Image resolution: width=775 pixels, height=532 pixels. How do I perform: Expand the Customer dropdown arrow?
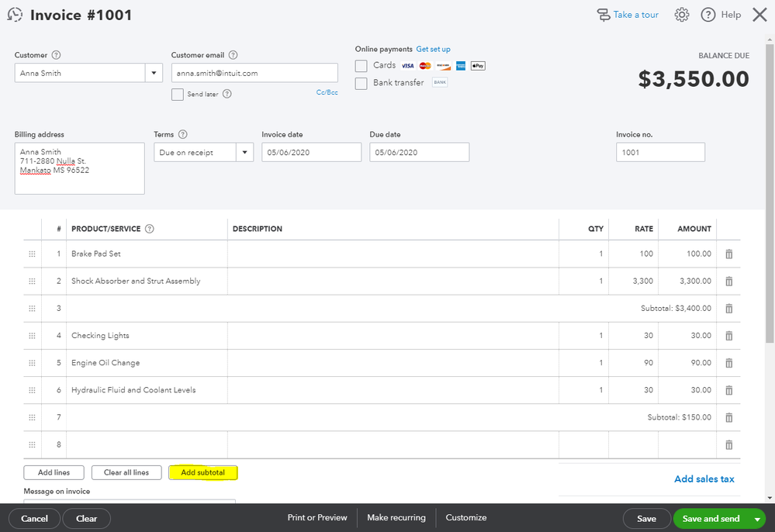pos(154,73)
